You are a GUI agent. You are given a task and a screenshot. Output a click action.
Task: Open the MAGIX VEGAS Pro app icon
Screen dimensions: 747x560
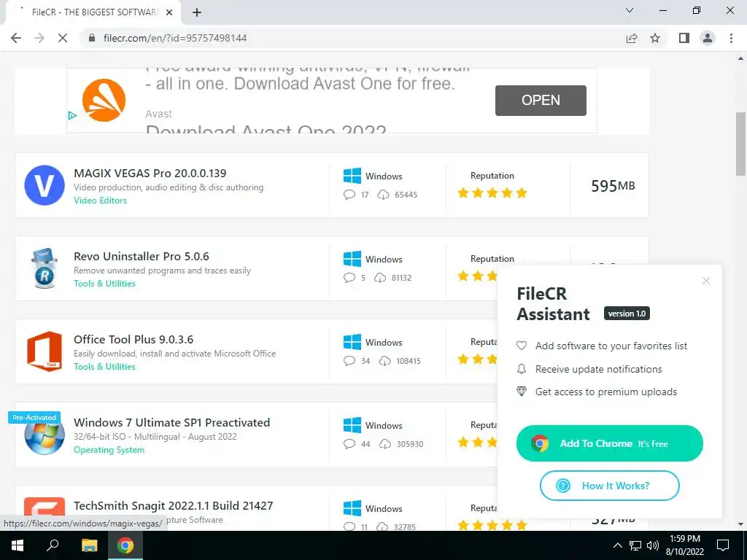44,185
